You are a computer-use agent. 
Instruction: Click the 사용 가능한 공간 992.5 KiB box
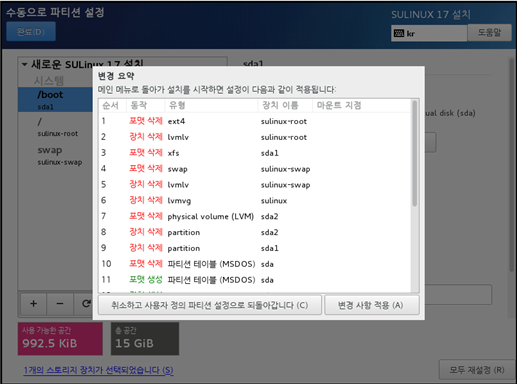pyautogui.click(x=60, y=338)
